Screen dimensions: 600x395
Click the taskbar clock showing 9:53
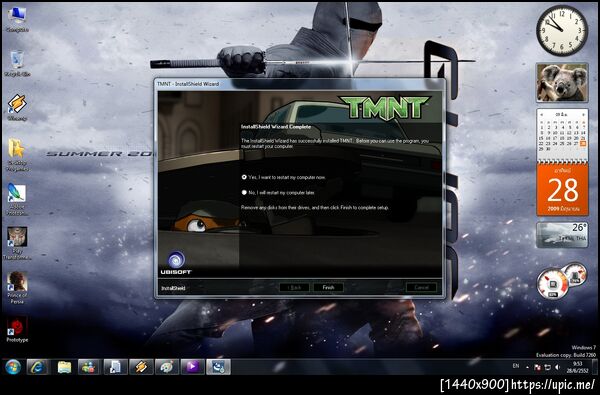(x=578, y=367)
